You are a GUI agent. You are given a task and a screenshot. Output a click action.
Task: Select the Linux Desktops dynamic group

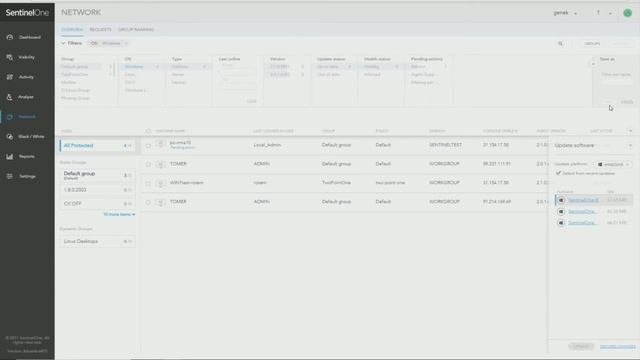(98, 241)
